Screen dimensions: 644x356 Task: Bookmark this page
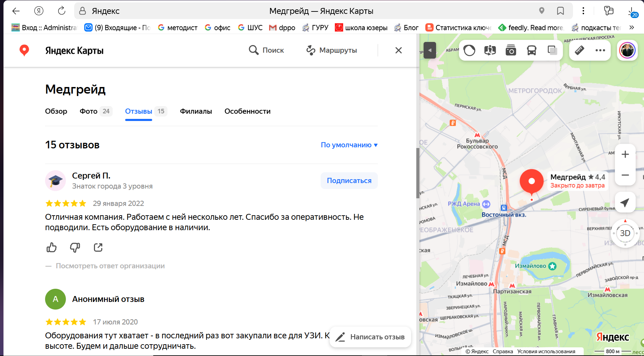point(560,11)
